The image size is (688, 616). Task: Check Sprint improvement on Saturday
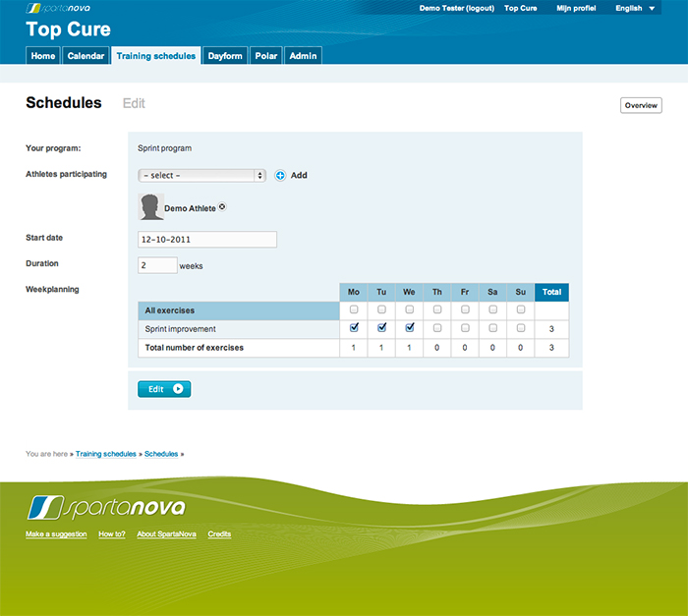click(493, 328)
